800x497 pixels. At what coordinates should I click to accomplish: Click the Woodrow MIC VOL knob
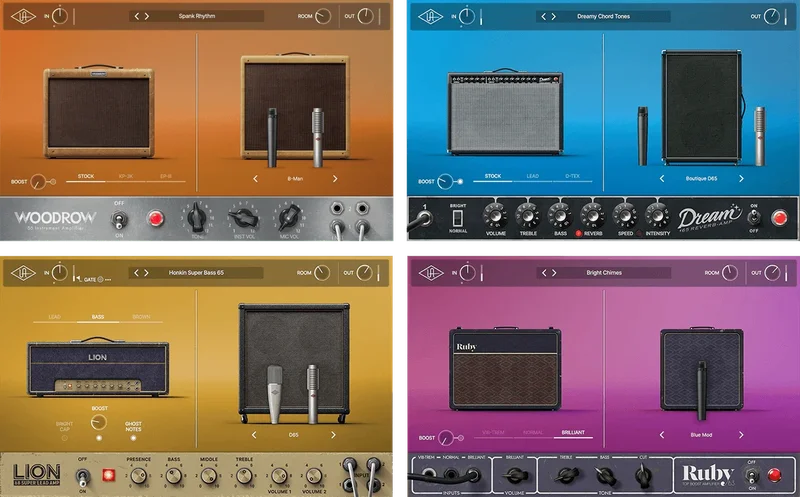pyautogui.click(x=289, y=217)
